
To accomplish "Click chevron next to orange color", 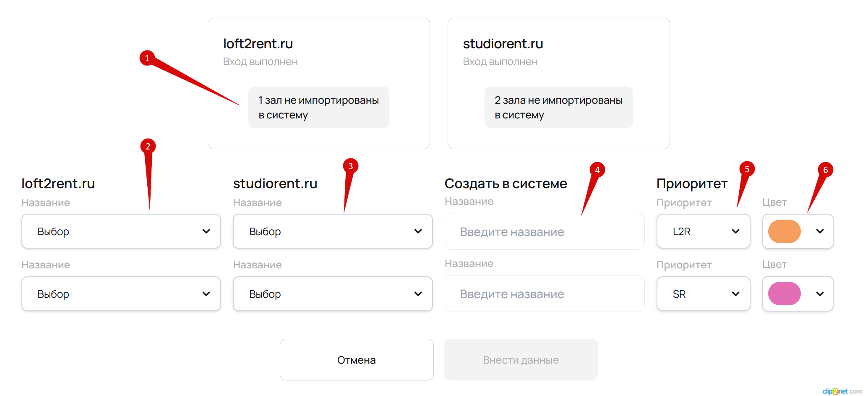I will pyautogui.click(x=820, y=231).
